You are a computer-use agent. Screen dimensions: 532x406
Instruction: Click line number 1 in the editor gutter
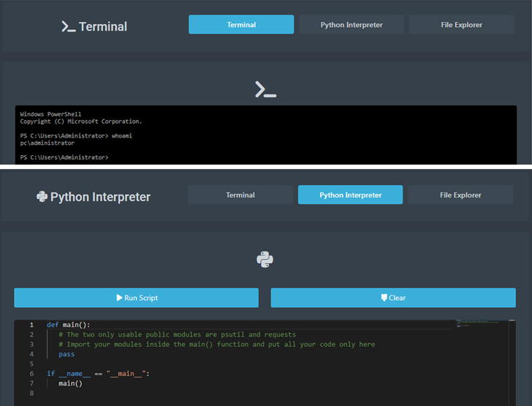click(31, 325)
